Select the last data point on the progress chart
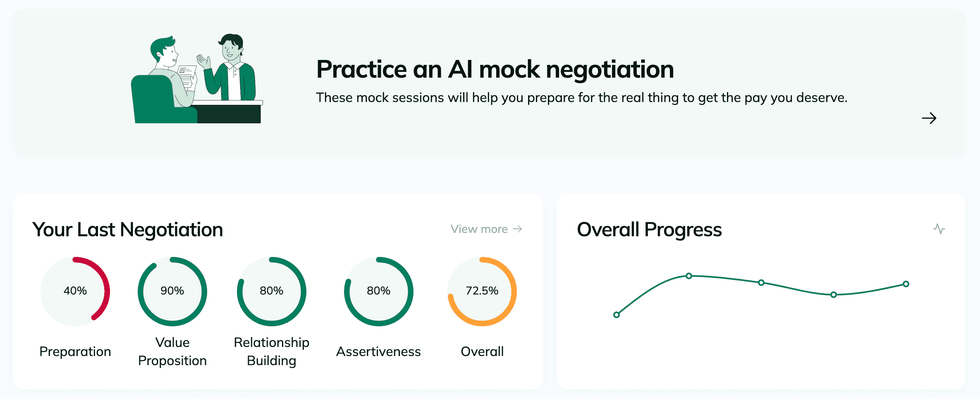 tap(906, 284)
